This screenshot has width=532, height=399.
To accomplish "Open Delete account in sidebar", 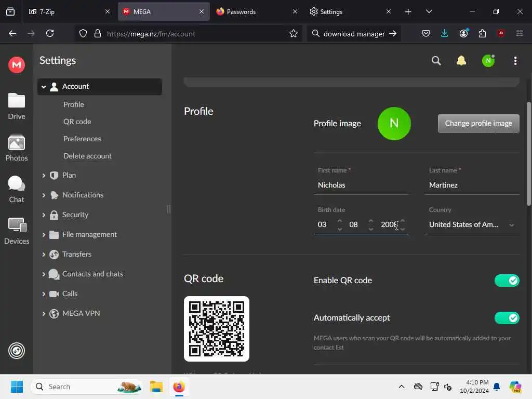I will 87,156.
